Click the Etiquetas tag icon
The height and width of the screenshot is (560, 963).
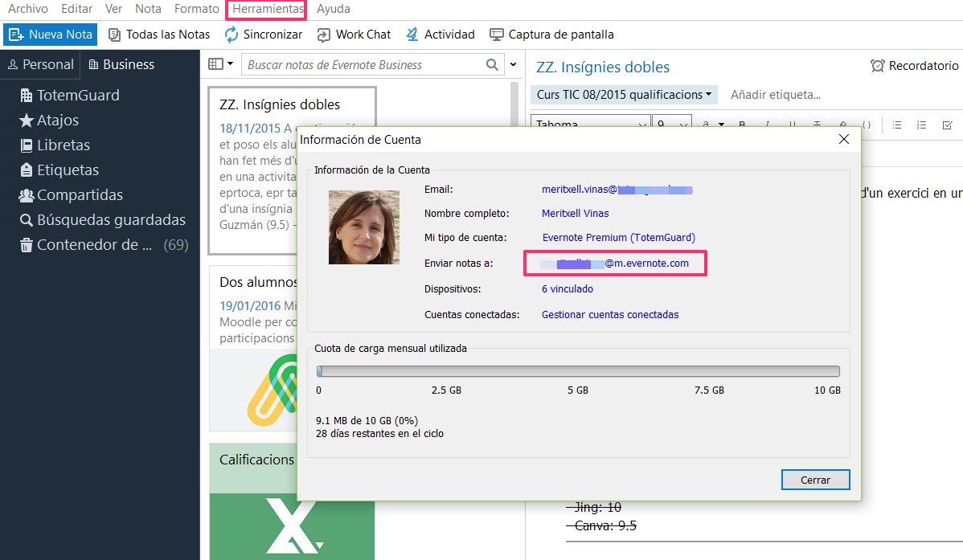(x=26, y=170)
